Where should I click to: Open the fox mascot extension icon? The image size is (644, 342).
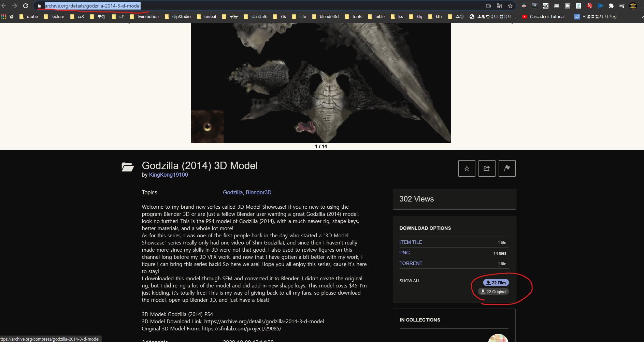tap(546, 6)
